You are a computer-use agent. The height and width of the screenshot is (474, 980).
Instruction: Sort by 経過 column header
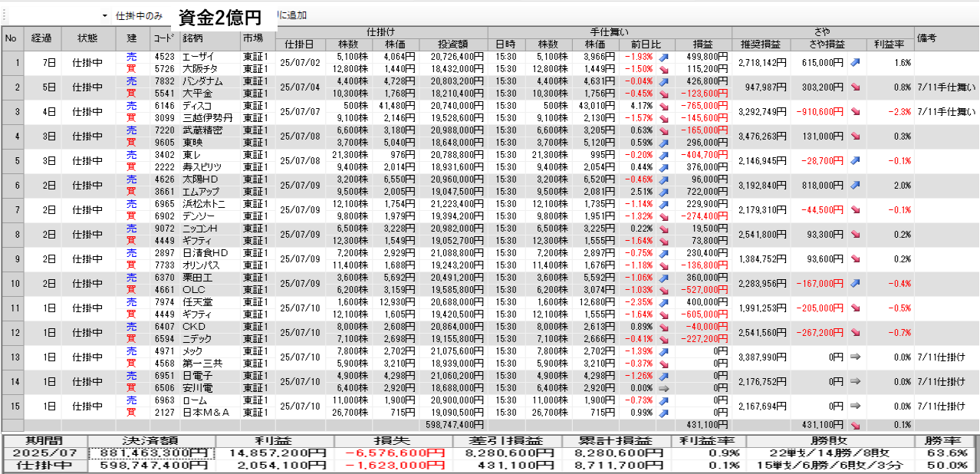coord(41,38)
